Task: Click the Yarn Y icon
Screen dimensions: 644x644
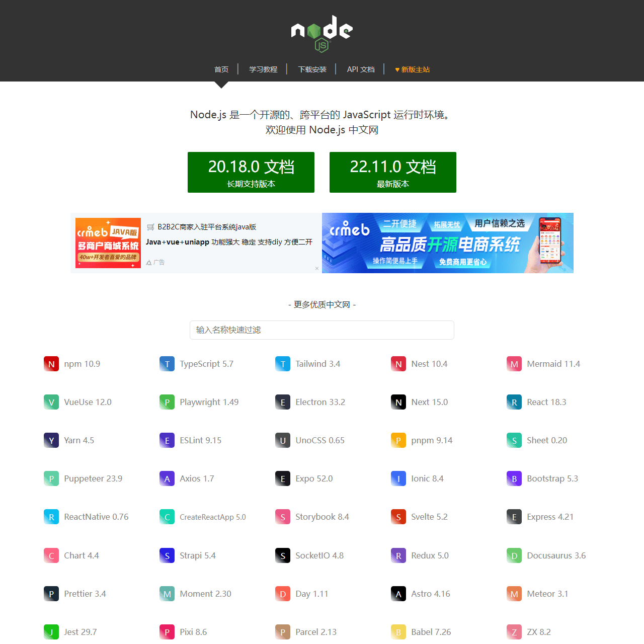Action: click(51, 440)
